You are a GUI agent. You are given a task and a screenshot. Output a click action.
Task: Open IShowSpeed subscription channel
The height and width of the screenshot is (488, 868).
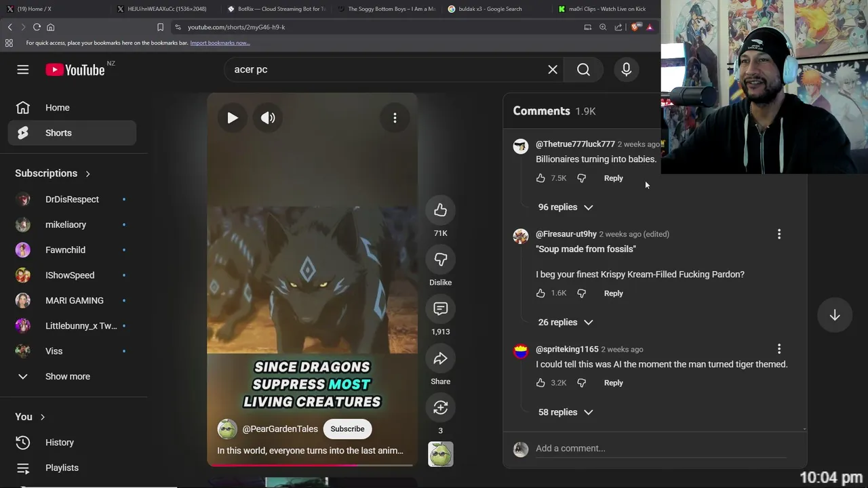pyautogui.click(x=72, y=275)
